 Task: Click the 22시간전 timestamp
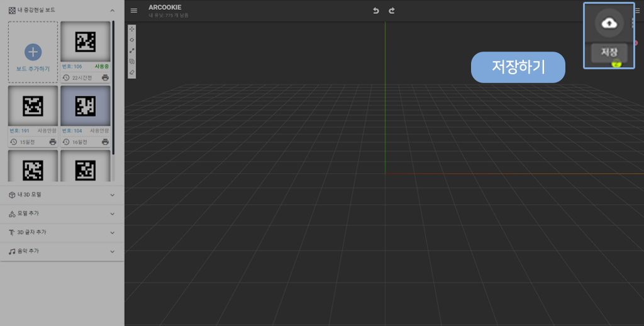pos(82,77)
